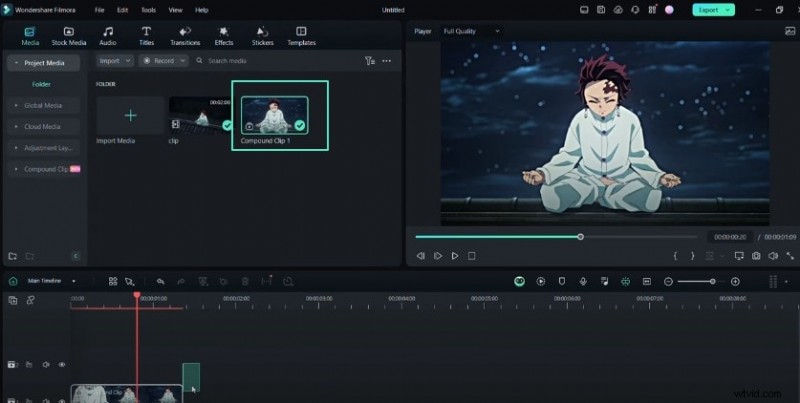Image resolution: width=800 pixels, height=403 pixels.
Task: Toggle visibility of video track 2
Action: click(x=62, y=365)
